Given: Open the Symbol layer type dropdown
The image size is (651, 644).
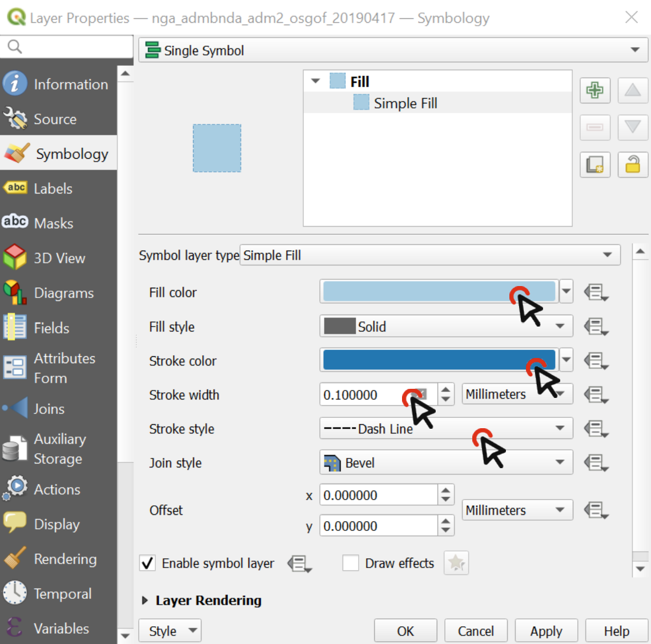Looking at the screenshot, I should point(429,255).
